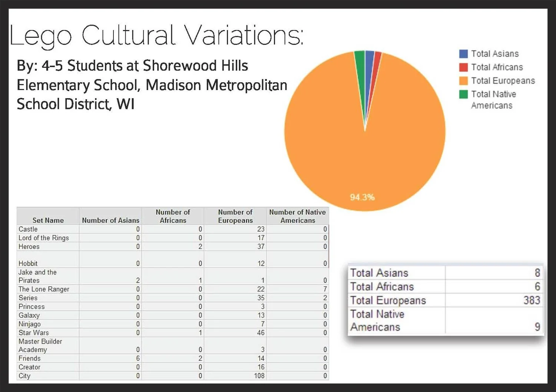Image resolution: width=556 pixels, height=392 pixels.
Task: Select the 'Series' row name
Action: coord(28,298)
